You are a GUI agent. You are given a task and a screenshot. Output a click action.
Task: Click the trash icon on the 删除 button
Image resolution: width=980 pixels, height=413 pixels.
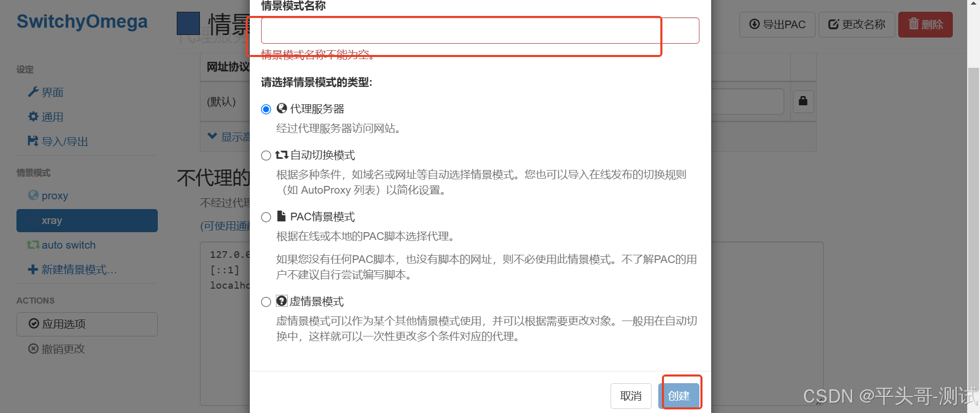[914, 24]
